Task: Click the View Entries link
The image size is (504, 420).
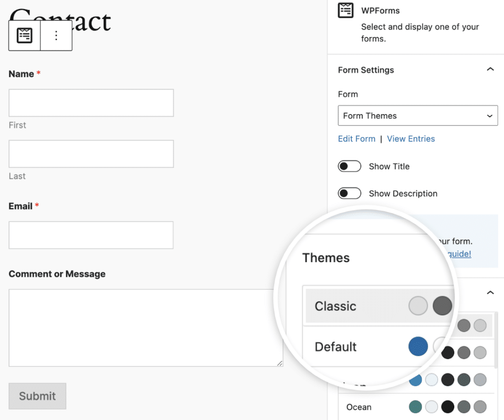Action: tap(411, 139)
